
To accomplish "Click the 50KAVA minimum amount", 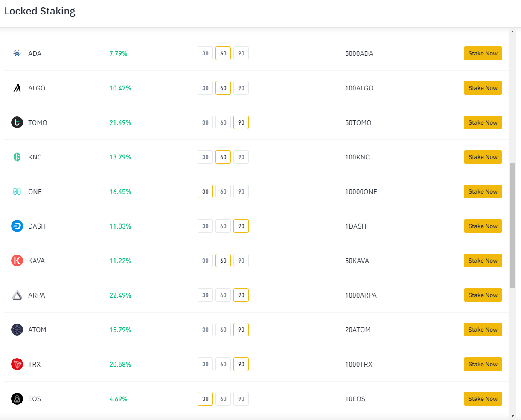I will pyautogui.click(x=357, y=261).
